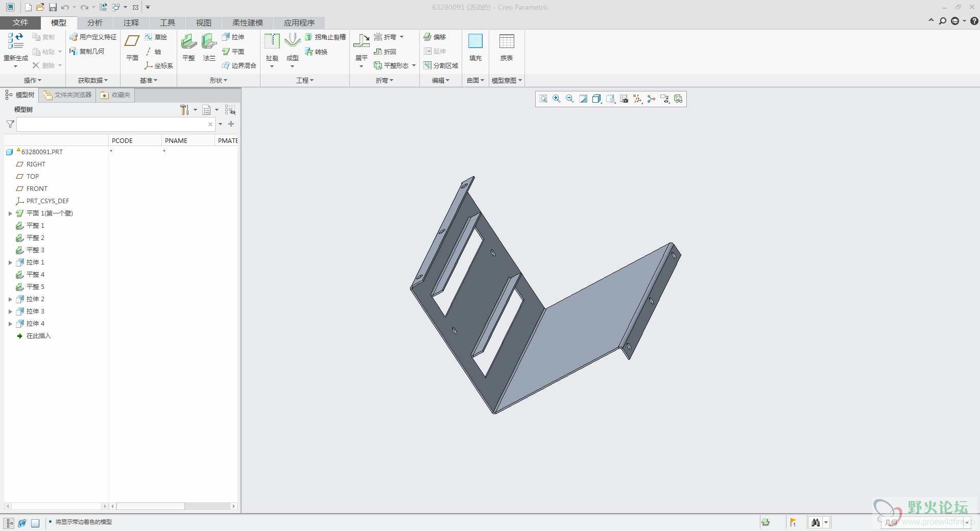Toggle the Repaint button in graphics toolbar
This screenshot has width=980, height=531.
tap(583, 99)
